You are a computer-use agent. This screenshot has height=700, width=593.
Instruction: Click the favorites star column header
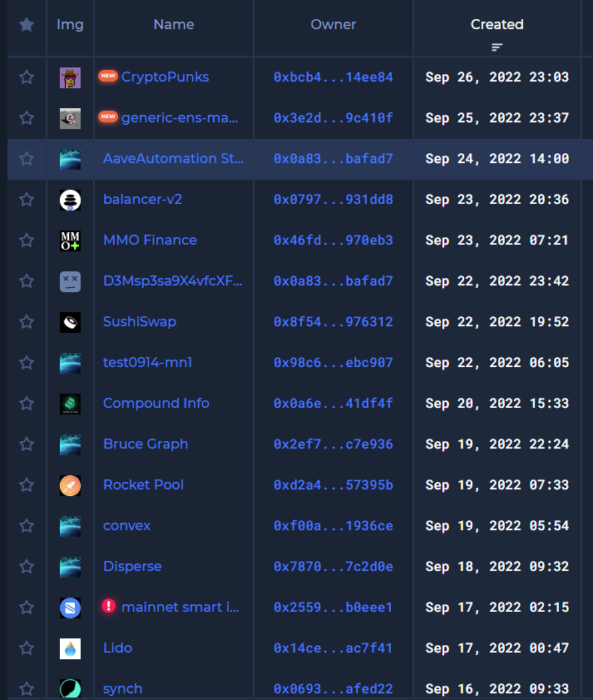[27, 24]
